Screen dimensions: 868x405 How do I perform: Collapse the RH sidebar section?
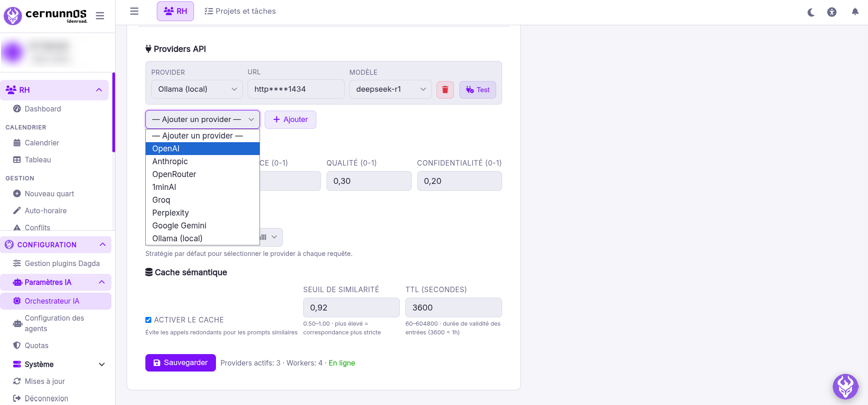coord(99,90)
